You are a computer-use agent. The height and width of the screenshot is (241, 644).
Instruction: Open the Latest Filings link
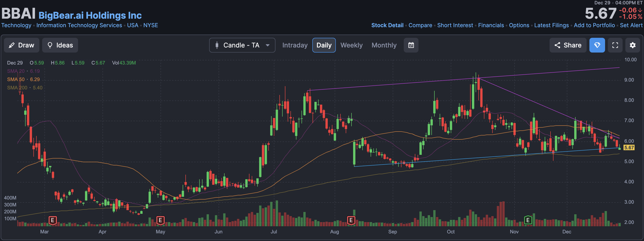click(551, 25)
